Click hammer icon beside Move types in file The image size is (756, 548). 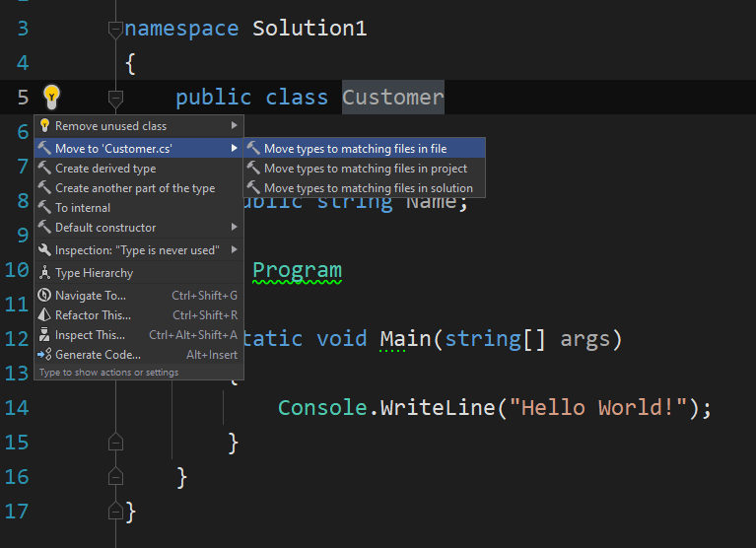[253, 148]
